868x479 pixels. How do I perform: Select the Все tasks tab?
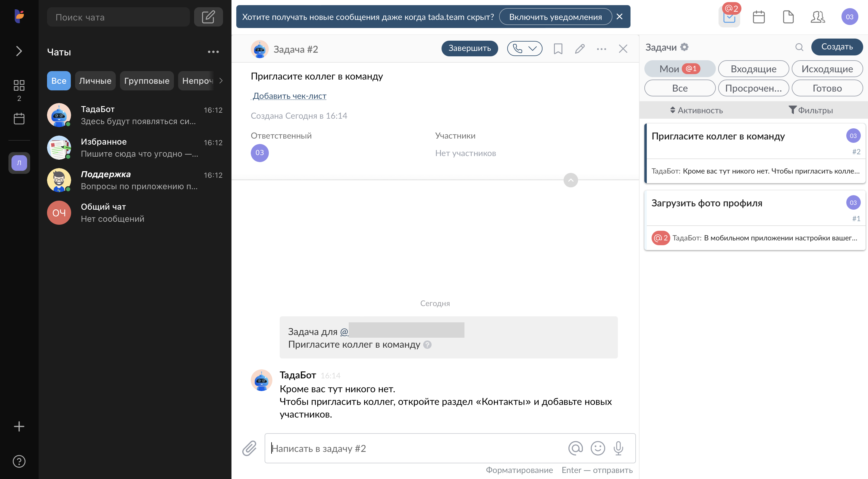(x=680, y=88)
